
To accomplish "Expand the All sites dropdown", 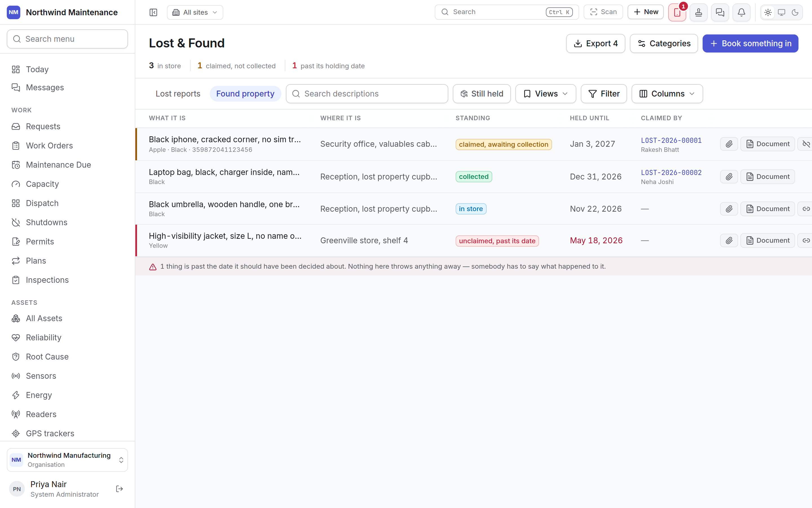I will click(195, 12).
